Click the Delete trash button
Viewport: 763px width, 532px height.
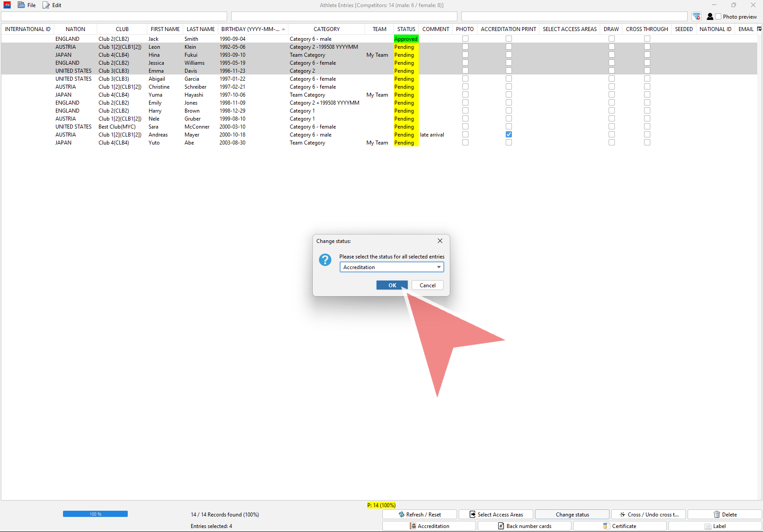pyautogui.click(x=724, y=514)
